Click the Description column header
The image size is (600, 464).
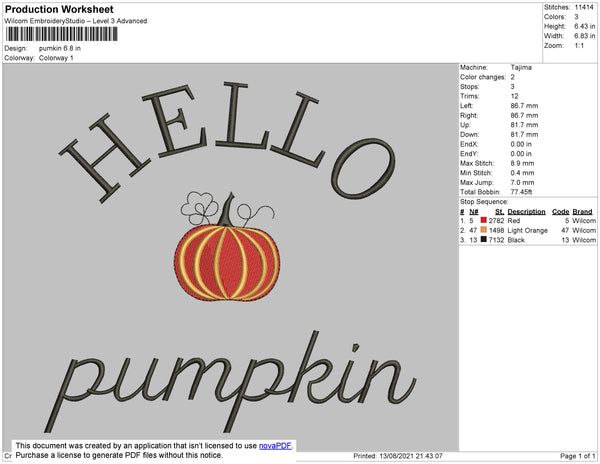pyautogui.click(x=526, y=212)
